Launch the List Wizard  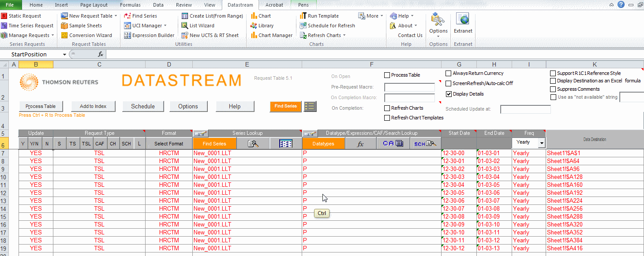tap(198, 26)
